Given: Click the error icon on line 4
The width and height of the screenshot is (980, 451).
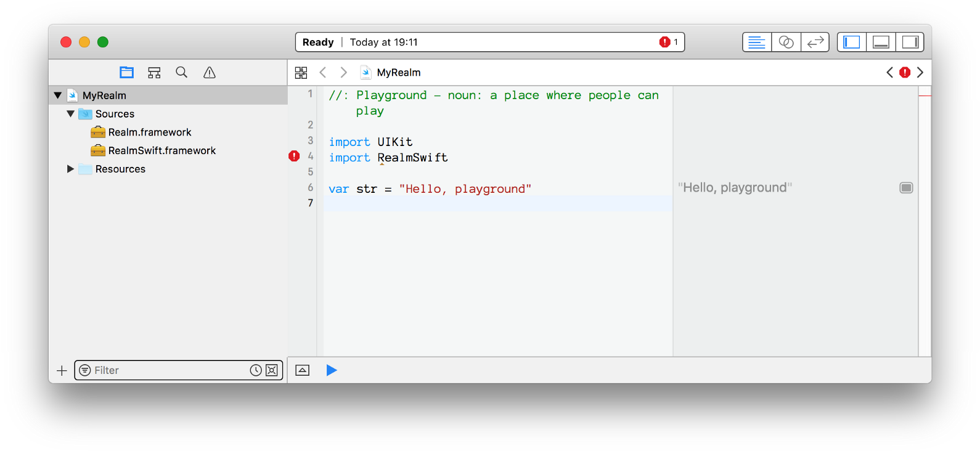Looking at the screenshot, I should [294, 156].
